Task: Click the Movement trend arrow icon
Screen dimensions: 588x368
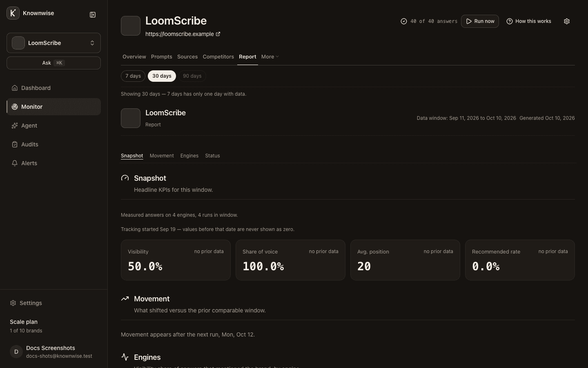Action: (x=125, y=298)
